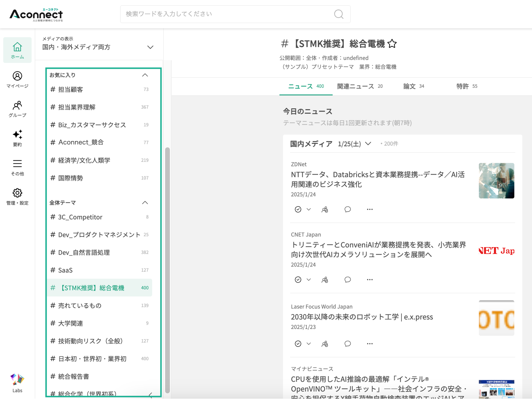Image resolution: width=532 pixels, height=399 pixels.
Task: Open the Labs icon in sidebar
Action: click(x=17, y=383)
